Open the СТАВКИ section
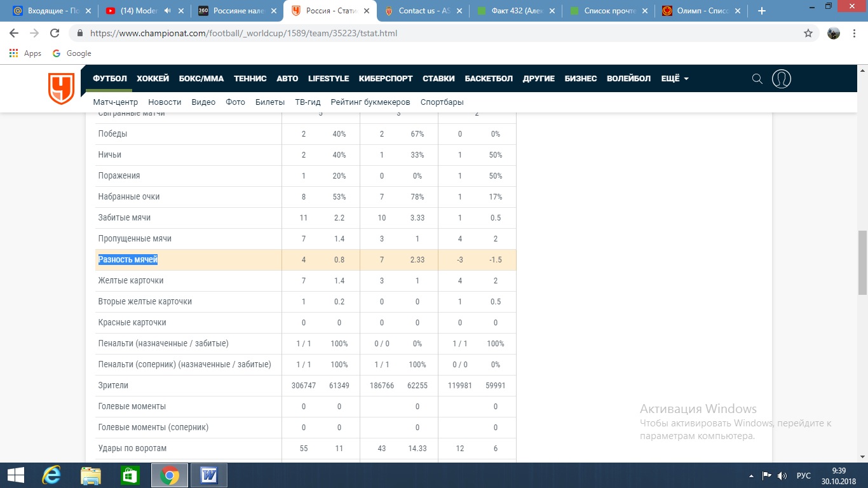The width and height of the screenshot is (868, 488). pyautogui.click(x=438, y=79)
